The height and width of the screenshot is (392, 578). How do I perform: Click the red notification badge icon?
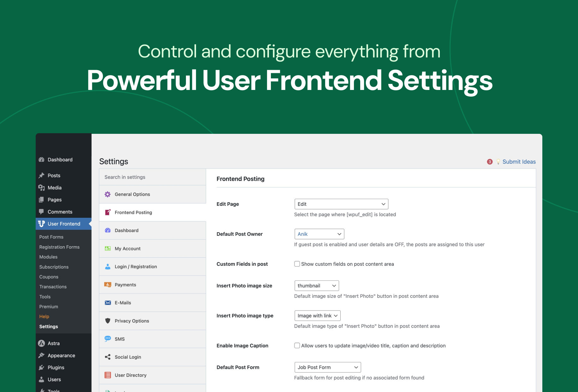490,162
